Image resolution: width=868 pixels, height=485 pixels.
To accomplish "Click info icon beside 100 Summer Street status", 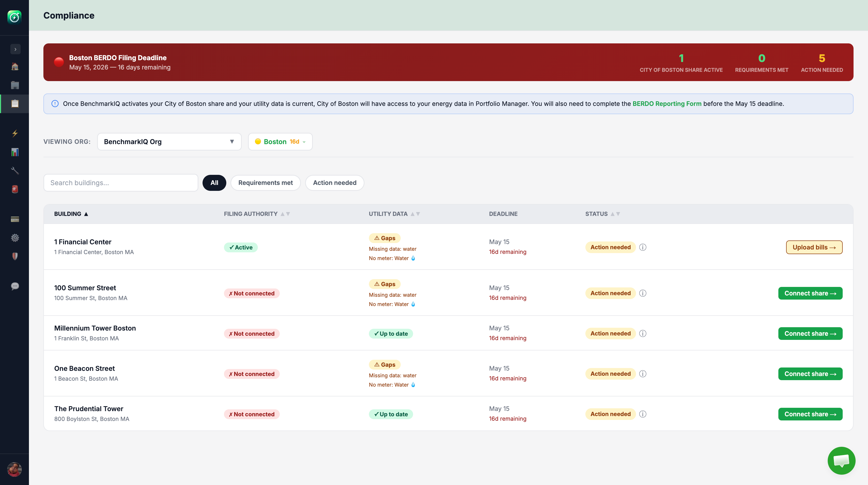I will coord(642,293).
